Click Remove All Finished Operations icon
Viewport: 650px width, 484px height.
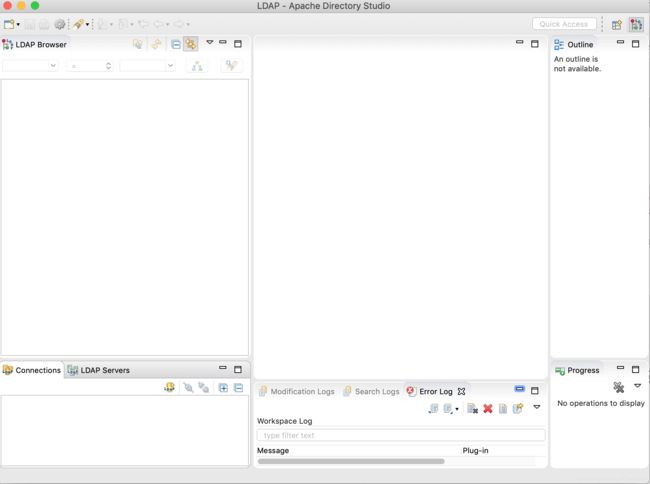pyautogui.click(x=618, y=387)
